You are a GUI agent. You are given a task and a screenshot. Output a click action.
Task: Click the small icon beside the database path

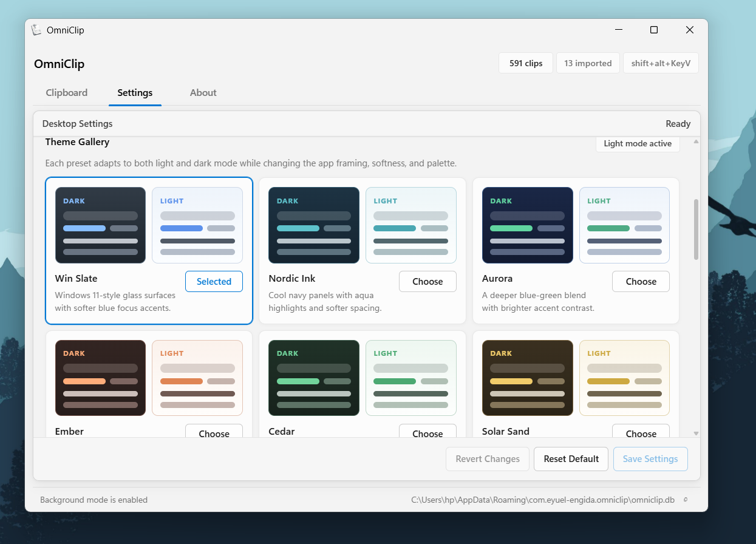click(x=686, y=500)
